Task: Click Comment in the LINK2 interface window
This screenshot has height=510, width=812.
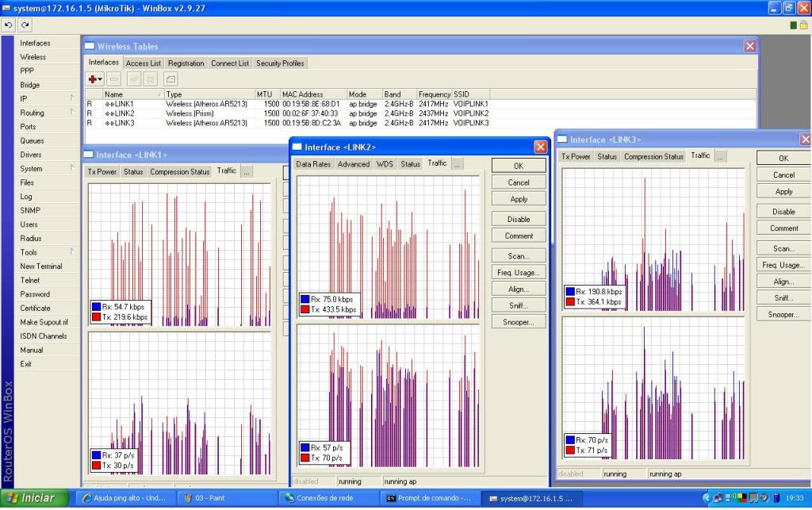Action: pyautogui.click(x=519, y=236)
